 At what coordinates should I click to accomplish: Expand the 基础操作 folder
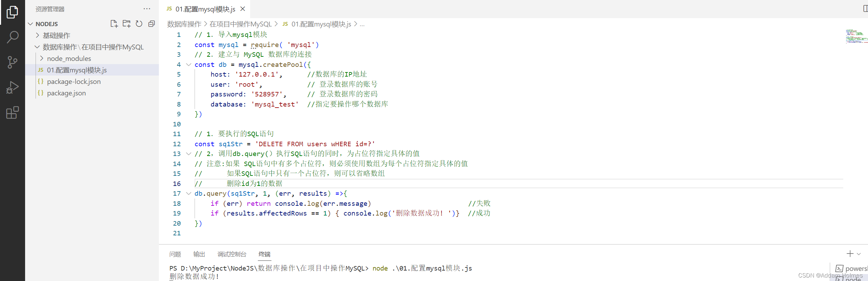(38, 35)
